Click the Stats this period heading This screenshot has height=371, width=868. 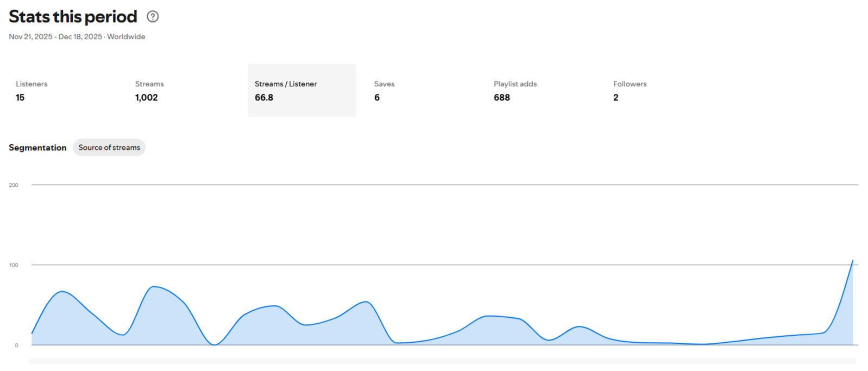click(x=73, y=17)
